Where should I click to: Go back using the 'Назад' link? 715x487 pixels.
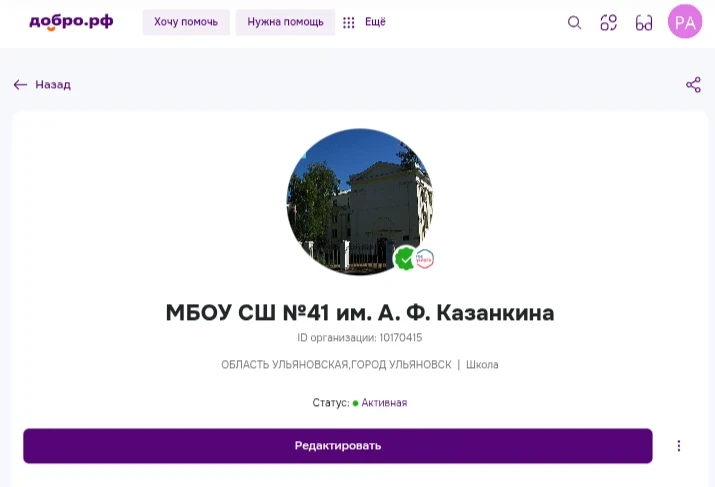(42, 85)
